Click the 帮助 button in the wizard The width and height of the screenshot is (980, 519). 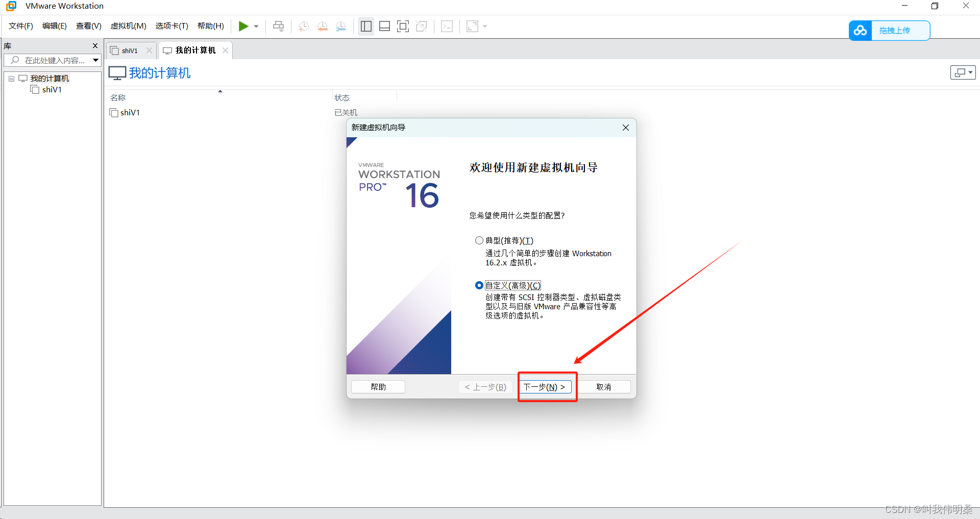point(378,387)
